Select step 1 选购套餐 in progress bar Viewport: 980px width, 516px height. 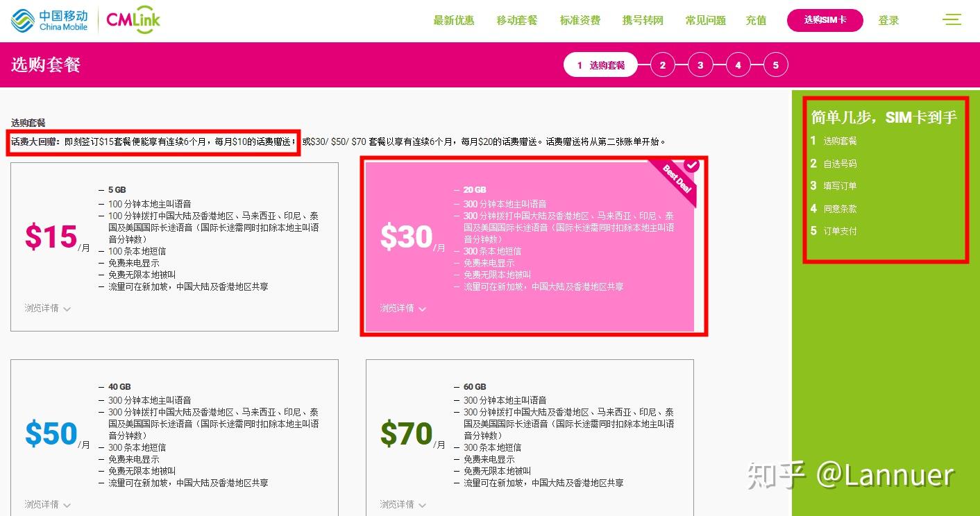click(x=600, y=65)
